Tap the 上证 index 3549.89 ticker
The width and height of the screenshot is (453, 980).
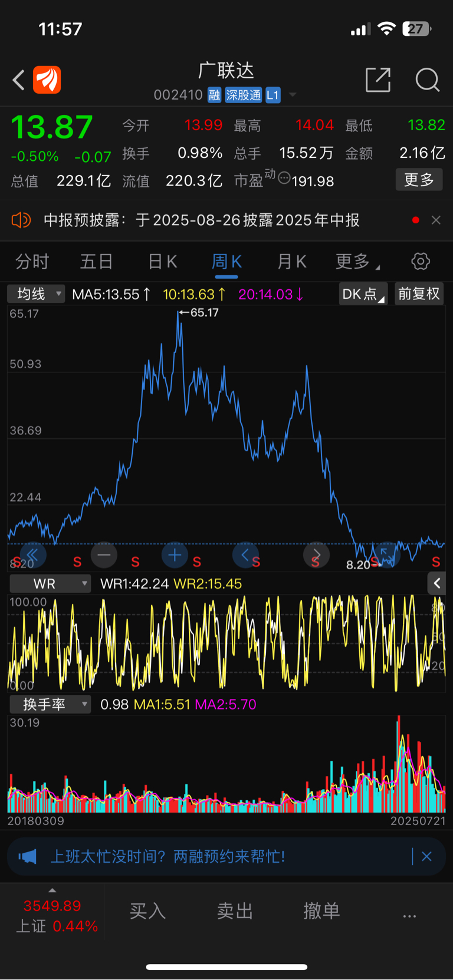[x=57, y=915]
